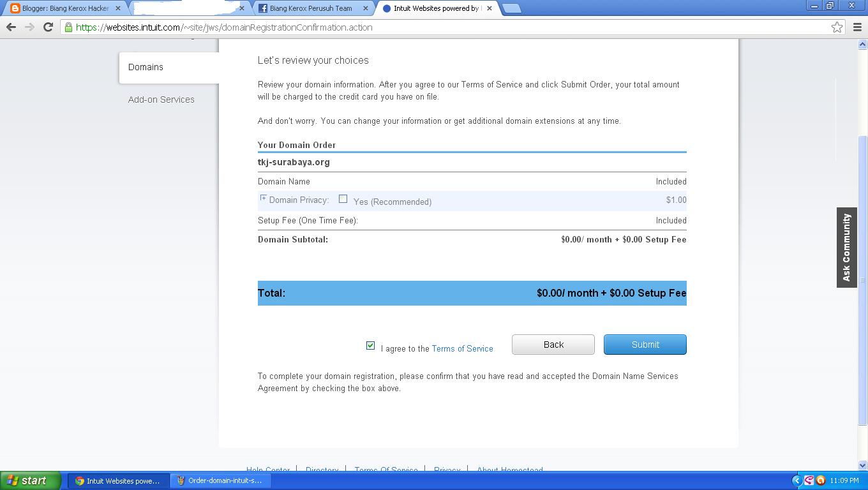Open the Domains sidebar item
The height and width of the screenshot is (490, 868).
pyautogui.click(x=169, y=67)
